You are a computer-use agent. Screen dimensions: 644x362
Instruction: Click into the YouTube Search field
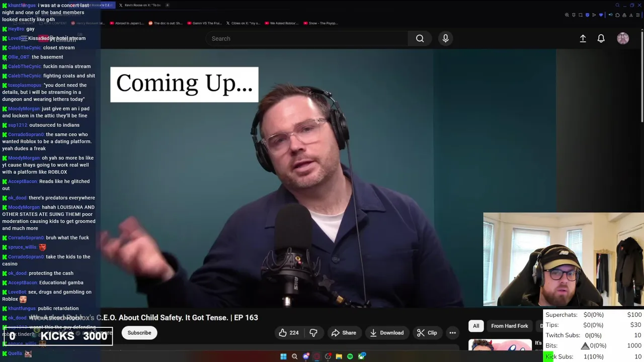tap(307, 38)
